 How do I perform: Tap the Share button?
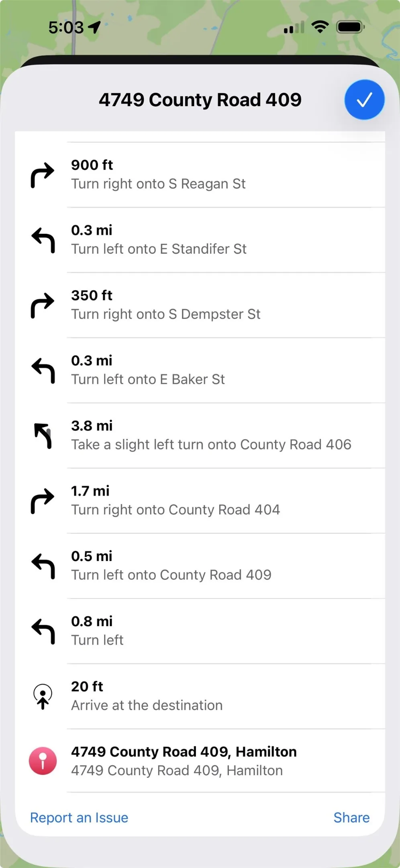(351, 817)
